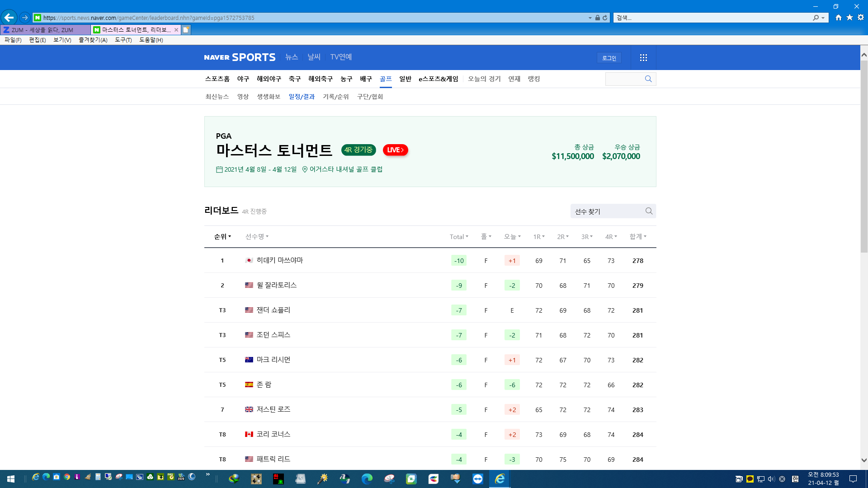
Task: Sort leaderboard by 3R column
Action: [x=587, y=236]
